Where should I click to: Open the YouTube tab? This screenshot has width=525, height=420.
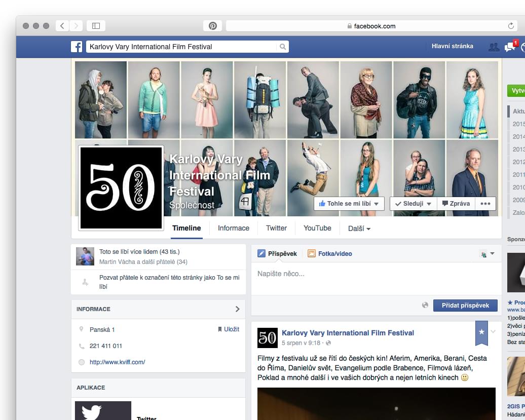click(x=317, y=228)
